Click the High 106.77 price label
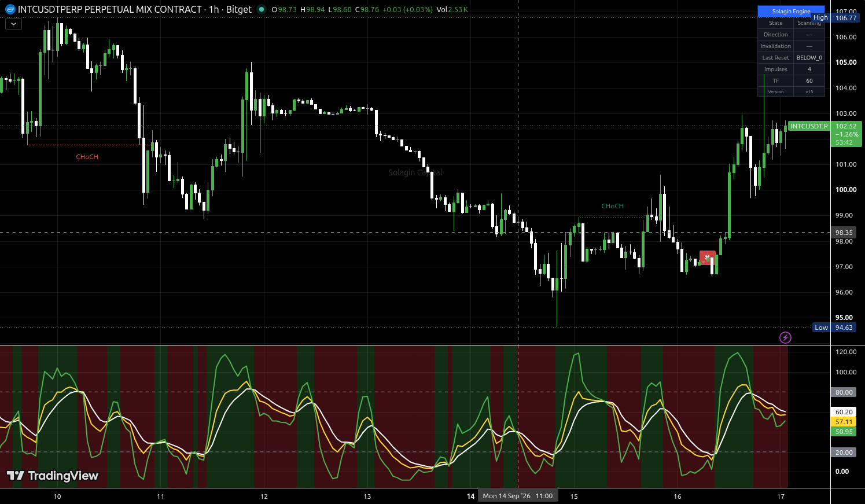This screenshot has height=504, width=865. point(836,18)
